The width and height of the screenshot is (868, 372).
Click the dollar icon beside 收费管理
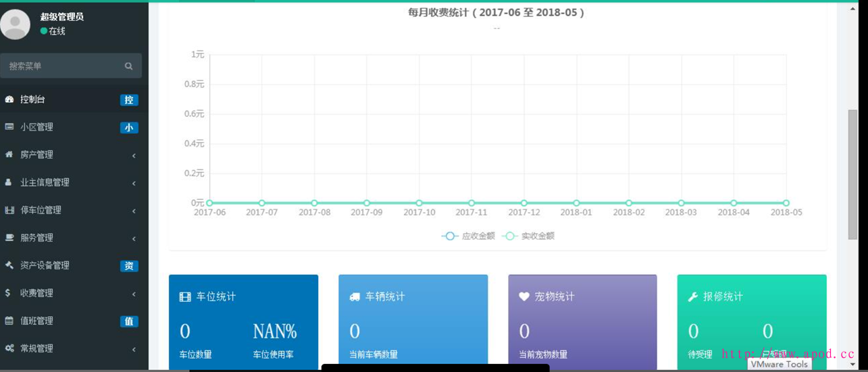(x=8, y=293)
